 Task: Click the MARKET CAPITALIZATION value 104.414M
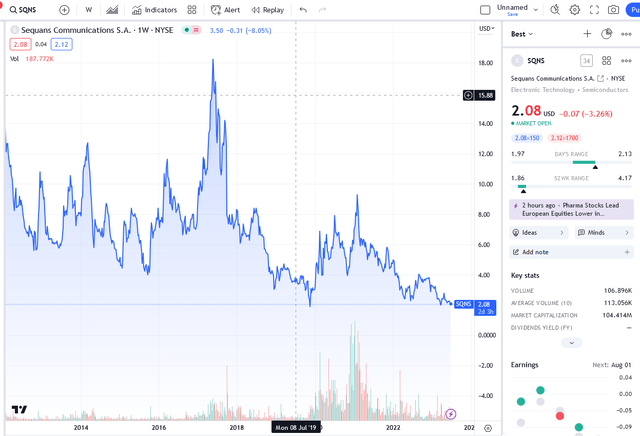coord(617,315)
